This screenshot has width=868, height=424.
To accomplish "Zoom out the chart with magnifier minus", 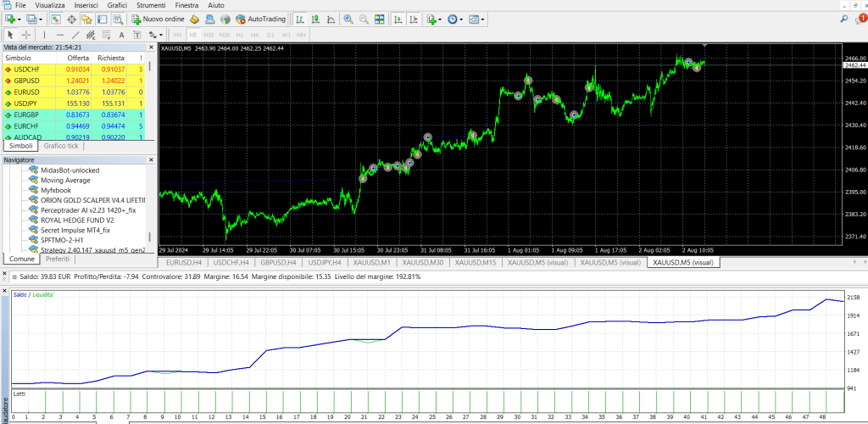I will 364,20.
